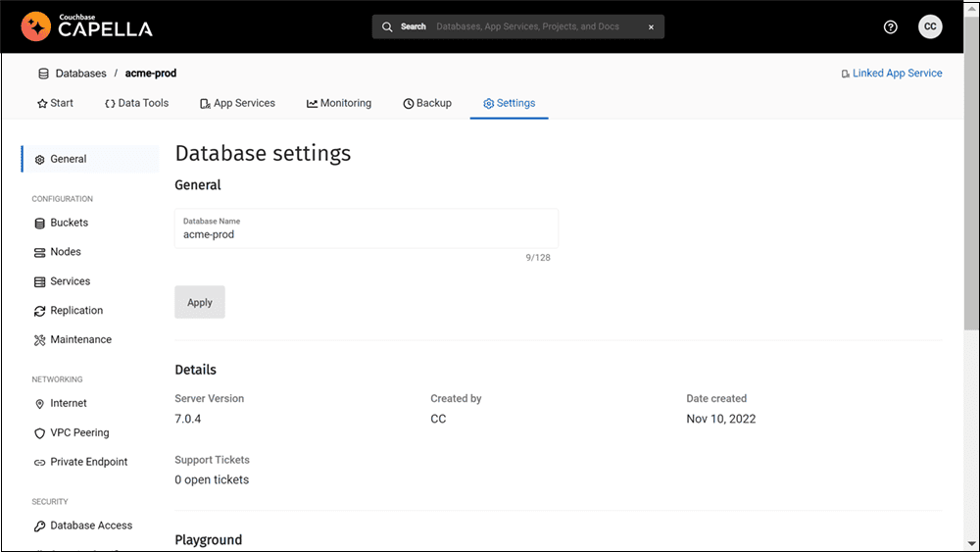Viewport: 980px width, 552px height.
Task: Click the server version '7.0.4'
Action: [188, 419]
